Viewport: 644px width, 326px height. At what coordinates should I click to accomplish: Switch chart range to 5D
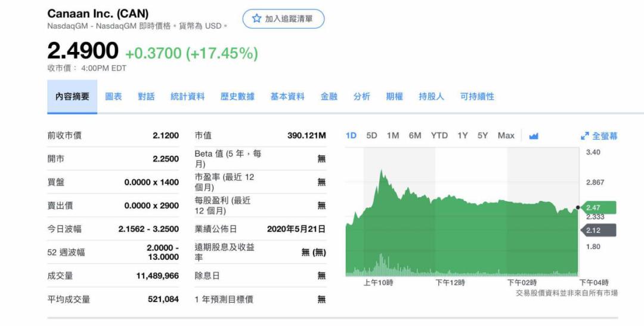(371, 136)
